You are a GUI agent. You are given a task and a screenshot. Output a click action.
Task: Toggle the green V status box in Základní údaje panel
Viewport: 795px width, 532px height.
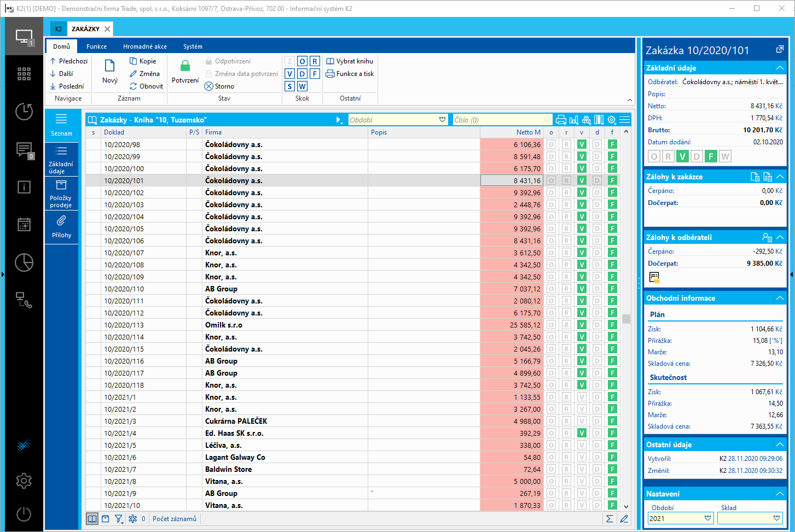(x=682, y=156)
